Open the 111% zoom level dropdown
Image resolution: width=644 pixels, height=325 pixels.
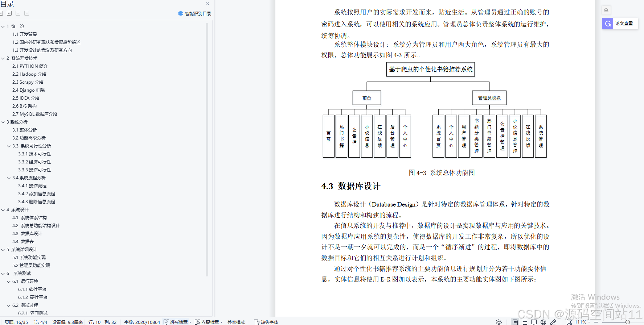[x=582, y=322]
